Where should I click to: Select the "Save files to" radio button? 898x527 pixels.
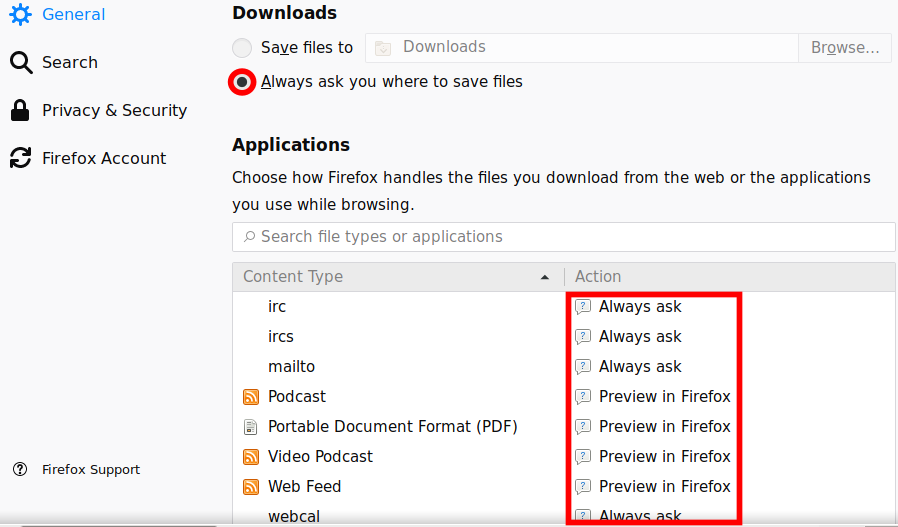[x=242, y=47]
